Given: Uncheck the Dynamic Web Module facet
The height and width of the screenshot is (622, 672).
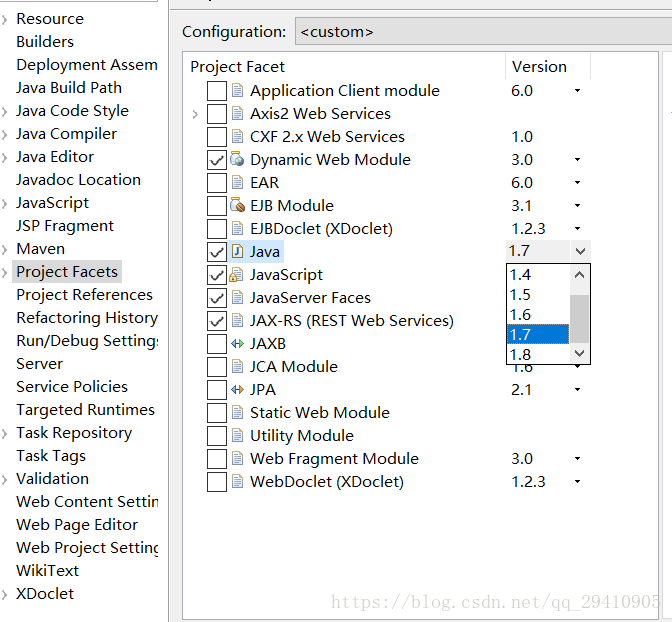Looking at the screenshot, I should tap(217, 159).
